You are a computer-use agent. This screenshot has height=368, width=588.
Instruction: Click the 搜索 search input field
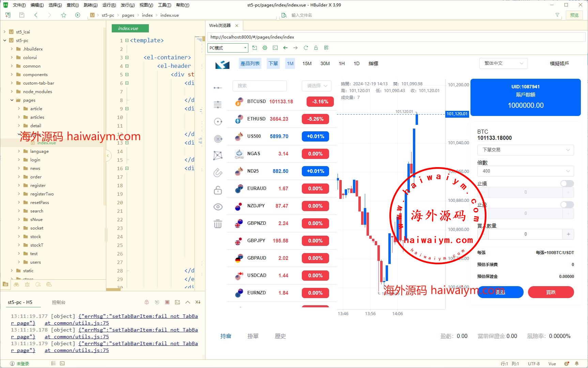[259, 86]
